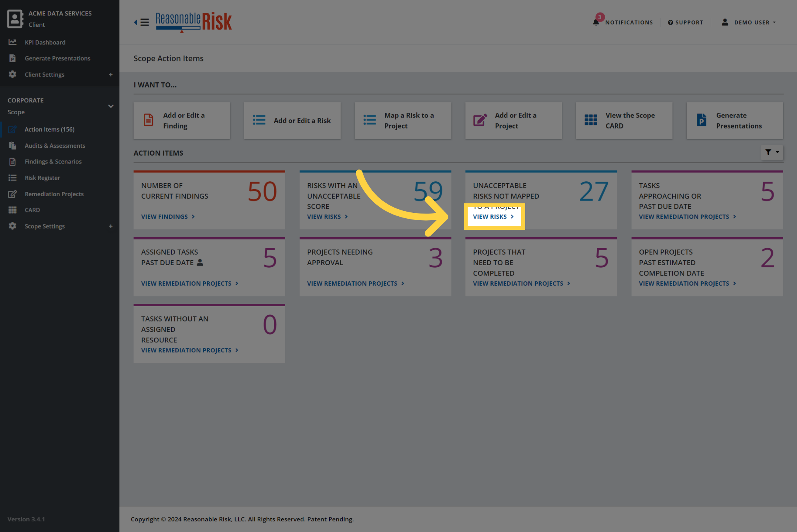Open the action items filter dropdown
The height and width of the screenshot is (532, 797).
click(x=772, y=152)
